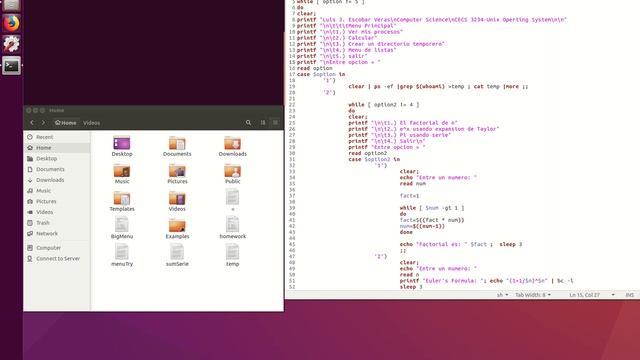Image resolution: width=640 pixels, height=360 pixels.
Task: Launch Firefox from the Ubuntu dock
Action: (11, 23)
